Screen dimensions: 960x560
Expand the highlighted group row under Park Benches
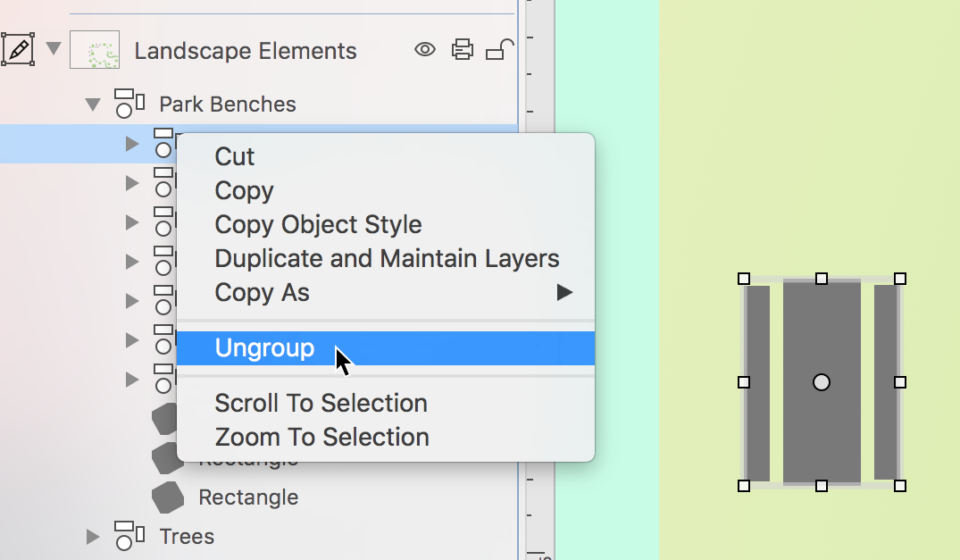pyautogui.click(x=131, y=144)
